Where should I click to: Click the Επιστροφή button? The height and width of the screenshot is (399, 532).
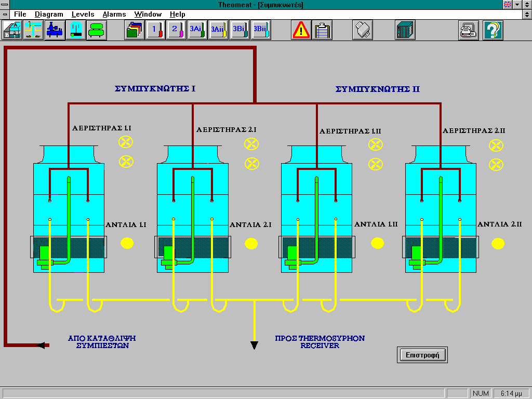(x=422, y=355)
